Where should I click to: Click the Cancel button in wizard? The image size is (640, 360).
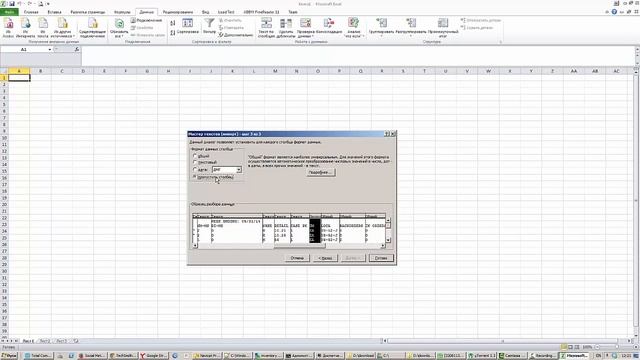[x=297, y=258]
